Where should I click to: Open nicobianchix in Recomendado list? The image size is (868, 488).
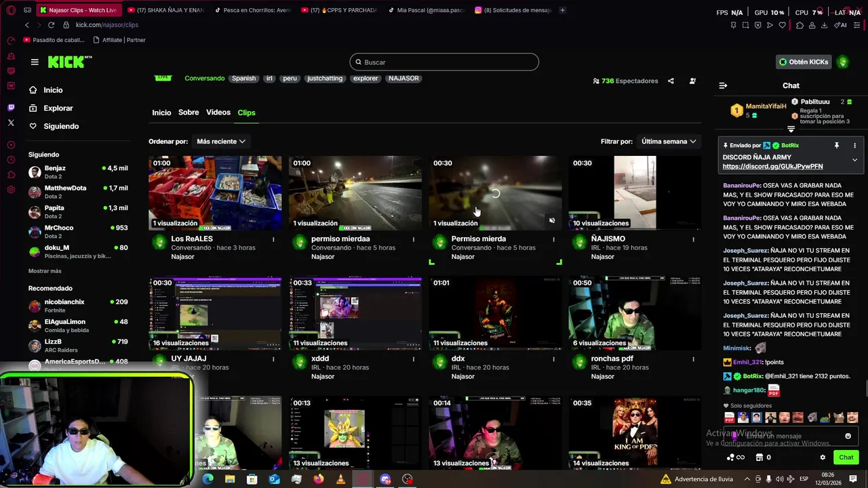click(x=78, y=306)
